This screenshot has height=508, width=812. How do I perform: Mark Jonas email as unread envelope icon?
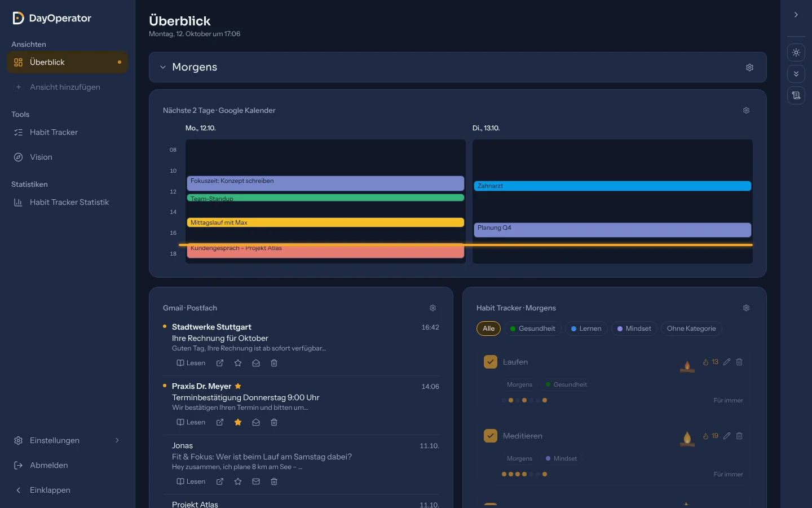(x=256, y=481)
